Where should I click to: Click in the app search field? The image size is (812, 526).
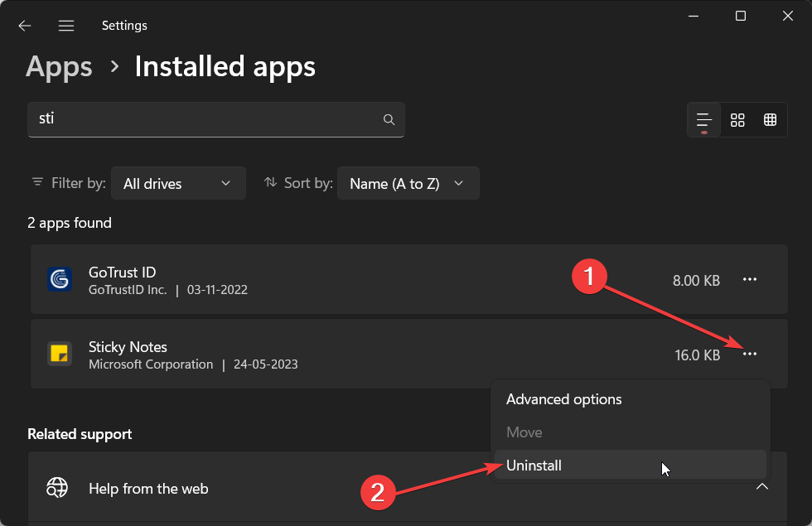click(x=216, y=119)
